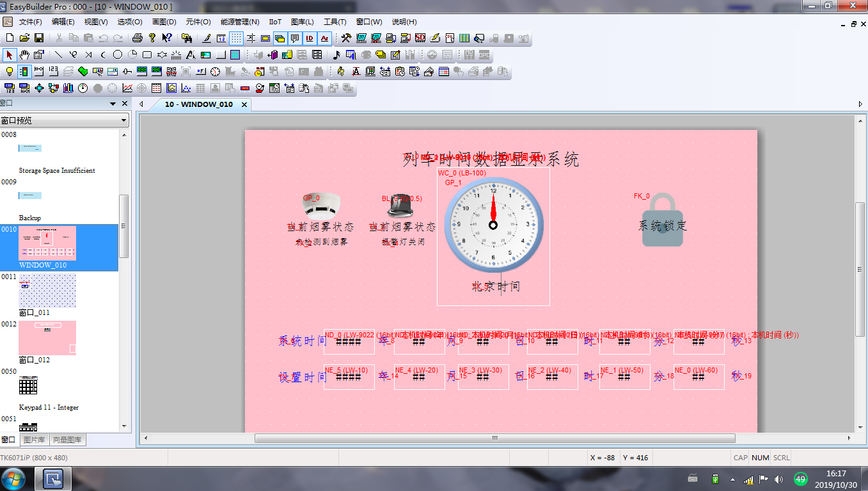This screenshot has width=868, height=491.
Task: Toggle the grid dots display button
Action: [x=236, y=38]
